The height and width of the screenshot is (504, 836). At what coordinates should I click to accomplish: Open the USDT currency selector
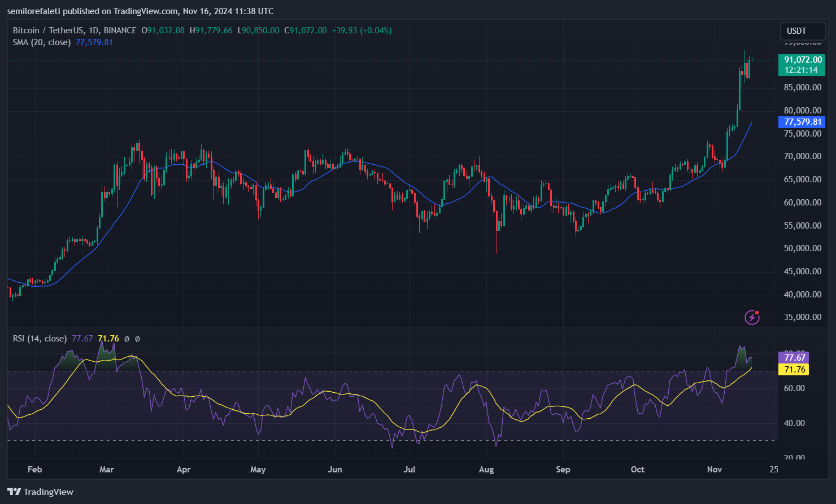pyautogui.click(x=803, y=31)
